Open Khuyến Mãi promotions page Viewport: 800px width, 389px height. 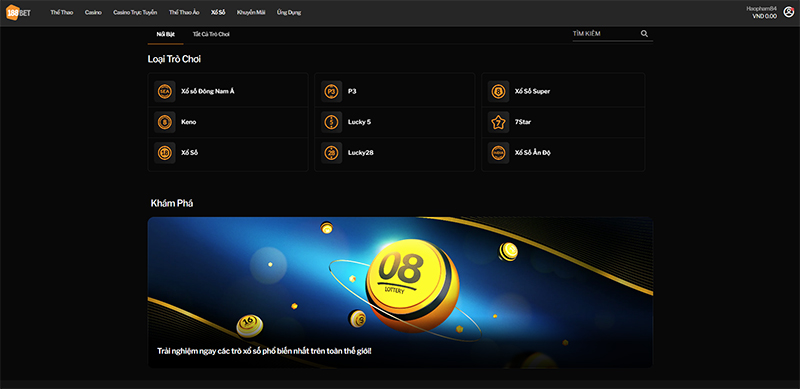pyautogui.click(x=251, y=12)
